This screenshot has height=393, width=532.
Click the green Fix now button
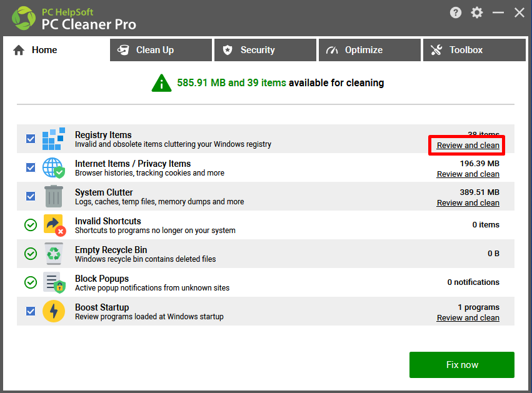462,365
